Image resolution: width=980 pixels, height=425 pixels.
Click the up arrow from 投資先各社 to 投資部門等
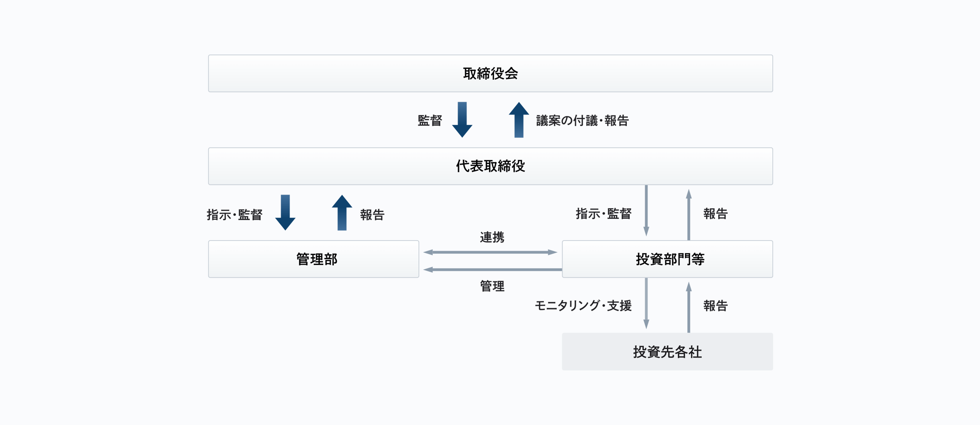tap(688, 307)
